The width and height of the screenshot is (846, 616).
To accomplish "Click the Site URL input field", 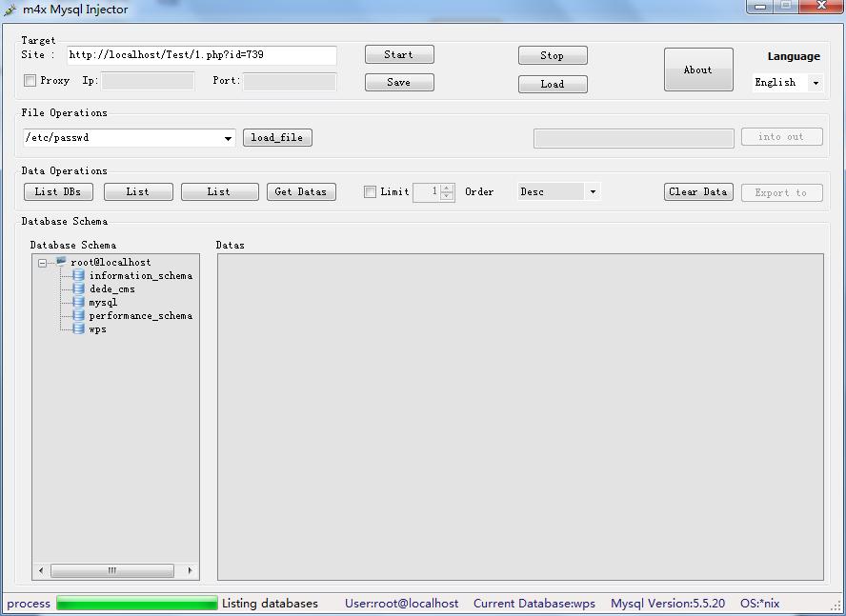I will coord(202,55).
